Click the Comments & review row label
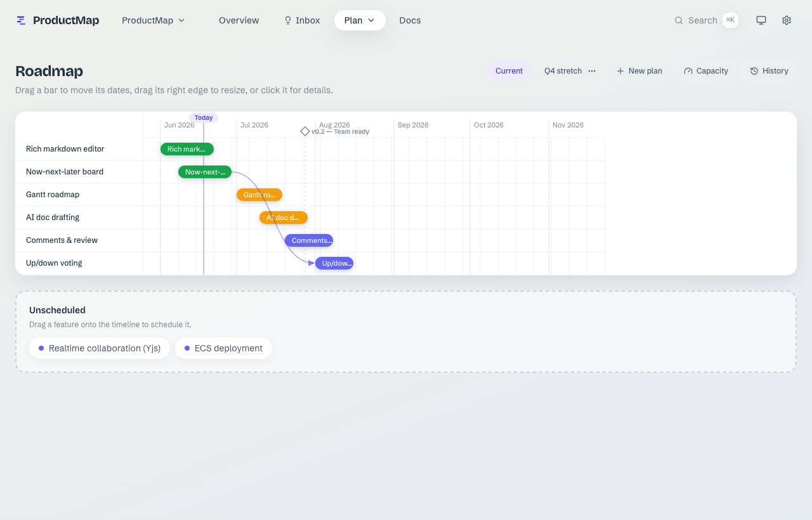Image resolution: width=812 pixels, height=520 pixels. click(x=62, y=240)
